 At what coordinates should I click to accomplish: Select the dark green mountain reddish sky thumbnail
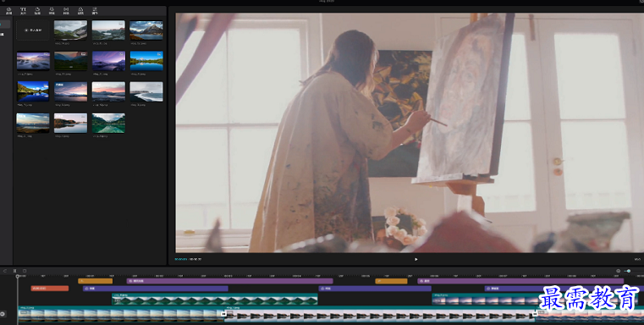[70, 61]
